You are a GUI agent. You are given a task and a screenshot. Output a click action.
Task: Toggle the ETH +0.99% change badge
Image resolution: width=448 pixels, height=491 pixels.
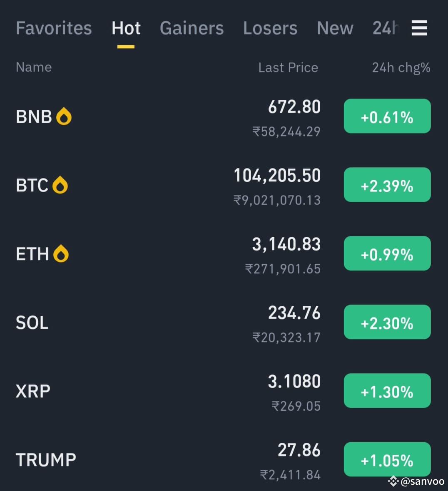387,253
